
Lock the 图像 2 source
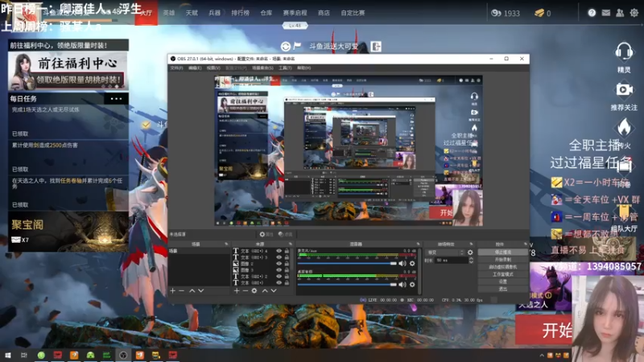coord(287,264)
